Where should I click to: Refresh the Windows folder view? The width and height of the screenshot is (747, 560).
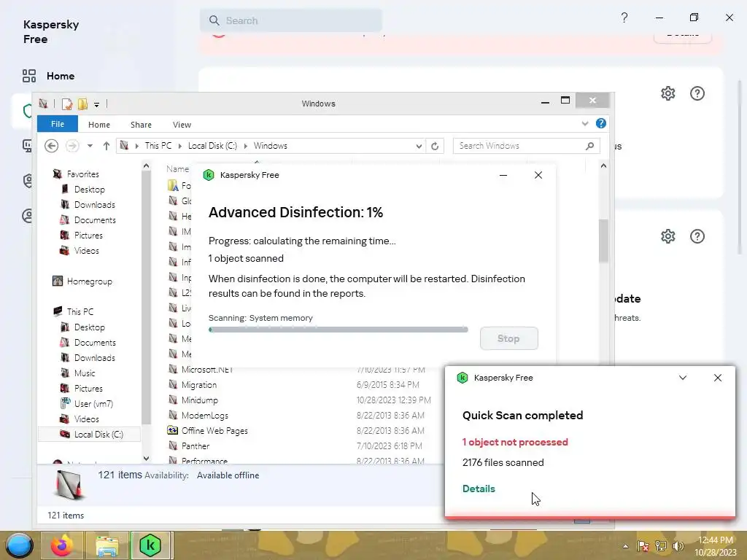tap(435, 146)
